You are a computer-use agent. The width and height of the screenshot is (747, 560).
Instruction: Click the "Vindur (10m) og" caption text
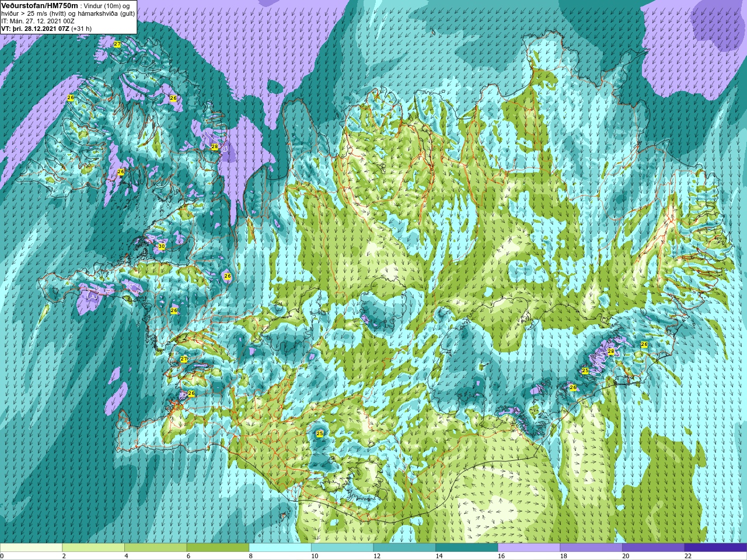pyautogui.click(x=107, y=5)
